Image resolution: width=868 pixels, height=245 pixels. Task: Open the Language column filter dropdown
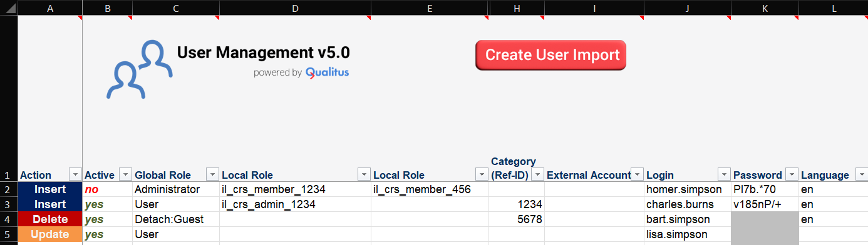tap(861, 175)
